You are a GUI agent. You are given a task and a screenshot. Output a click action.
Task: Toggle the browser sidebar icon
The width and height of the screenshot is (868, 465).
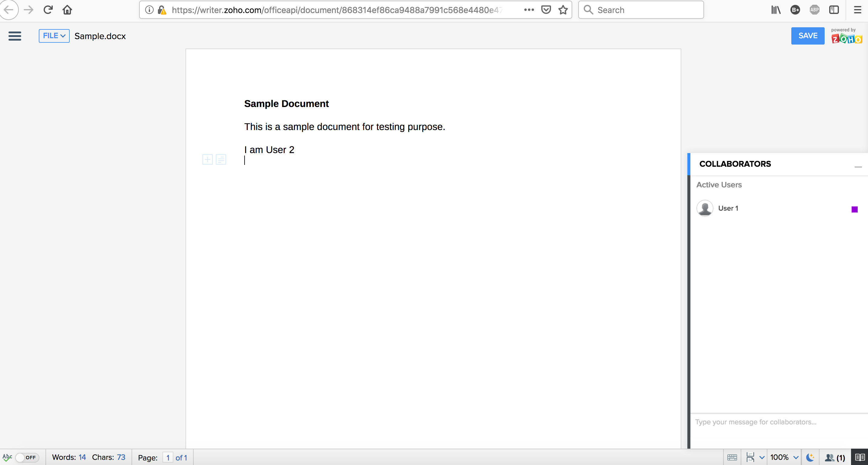(834, 10)
